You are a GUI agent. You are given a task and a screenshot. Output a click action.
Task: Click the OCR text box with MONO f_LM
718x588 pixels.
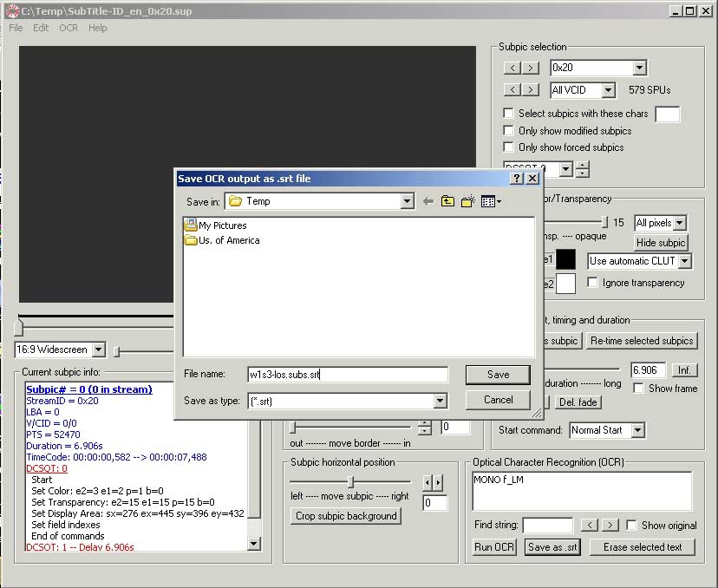(x=582, y=491)
